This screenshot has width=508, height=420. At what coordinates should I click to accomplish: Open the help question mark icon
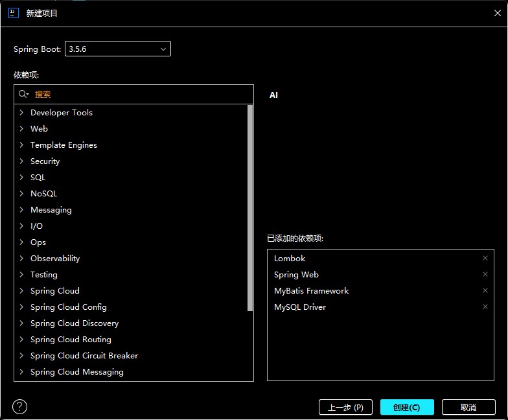[19, 407]
